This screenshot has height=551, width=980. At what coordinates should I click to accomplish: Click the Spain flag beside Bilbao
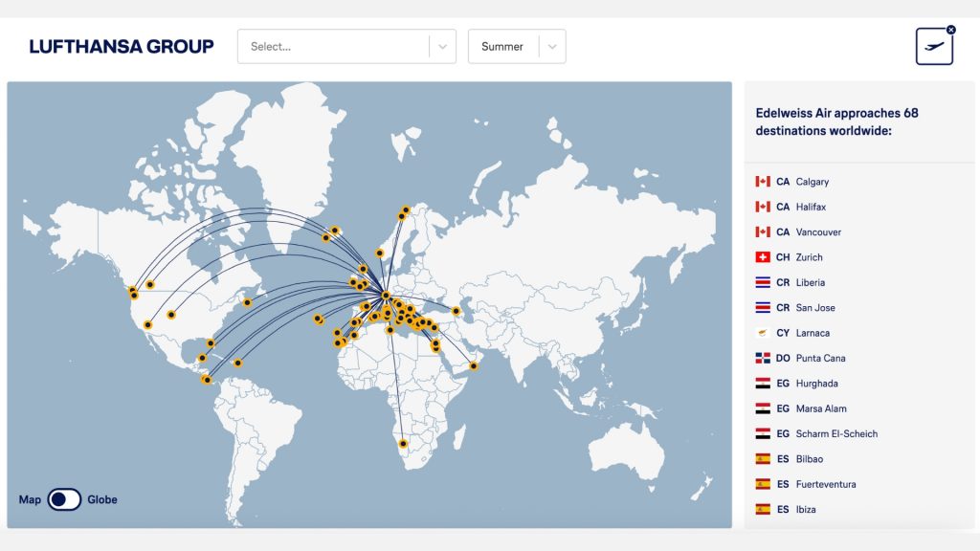[x=763, y=458]
